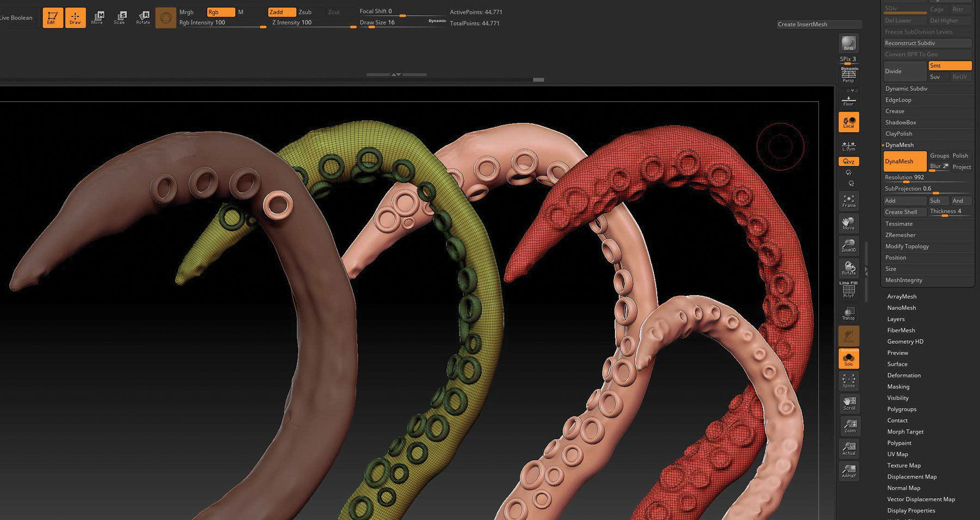
Task: Click the Divide button
Action: tap(905, 71)
